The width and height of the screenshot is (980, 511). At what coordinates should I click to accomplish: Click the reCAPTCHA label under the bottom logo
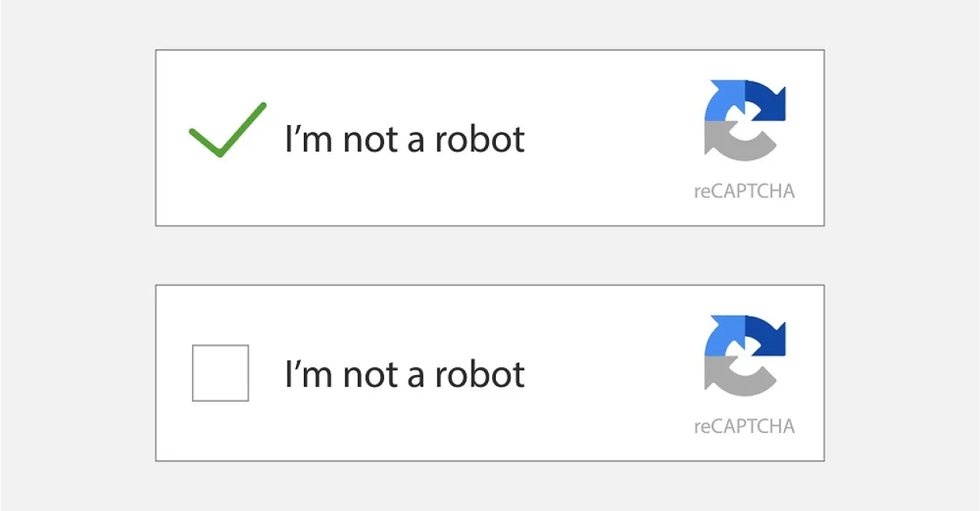click(x=743, y=427)
